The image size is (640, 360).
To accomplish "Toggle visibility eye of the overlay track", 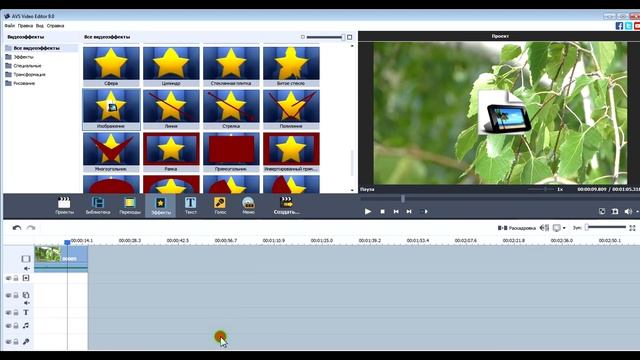I will tap(8, 295).
